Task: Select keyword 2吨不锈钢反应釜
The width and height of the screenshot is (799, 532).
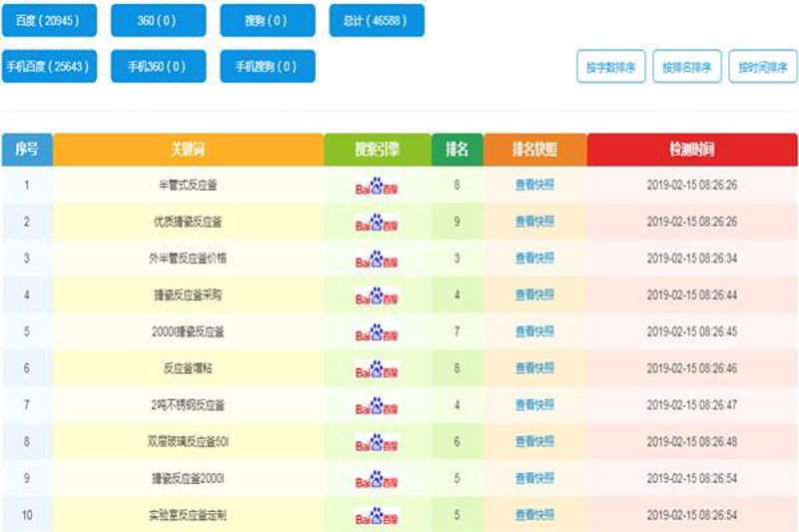Action: point(188,405)
